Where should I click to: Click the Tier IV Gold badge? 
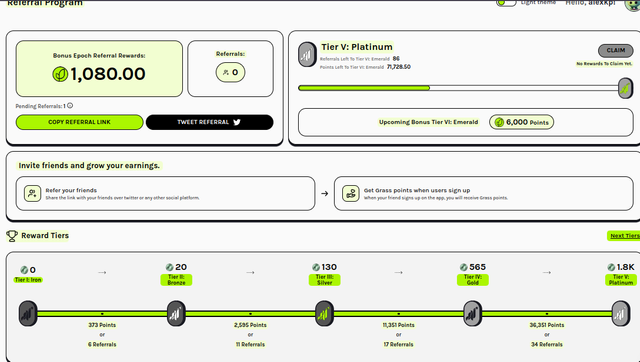point(473,313)
